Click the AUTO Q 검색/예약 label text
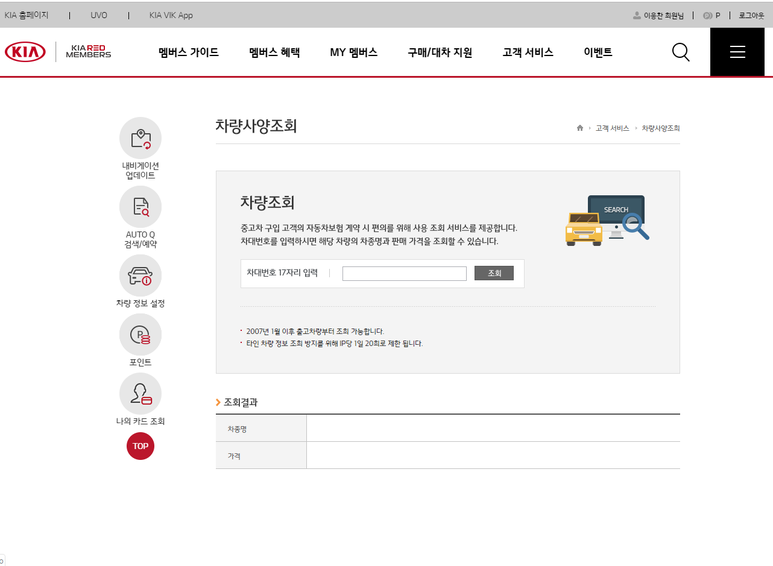Screen dimensions: 773x566 [x=141, y=239]
